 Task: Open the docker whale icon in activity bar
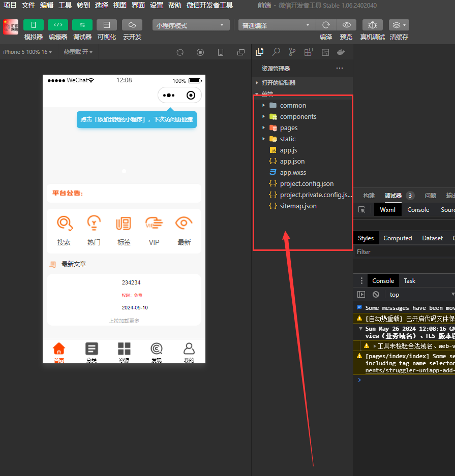(x=341, y=52)
